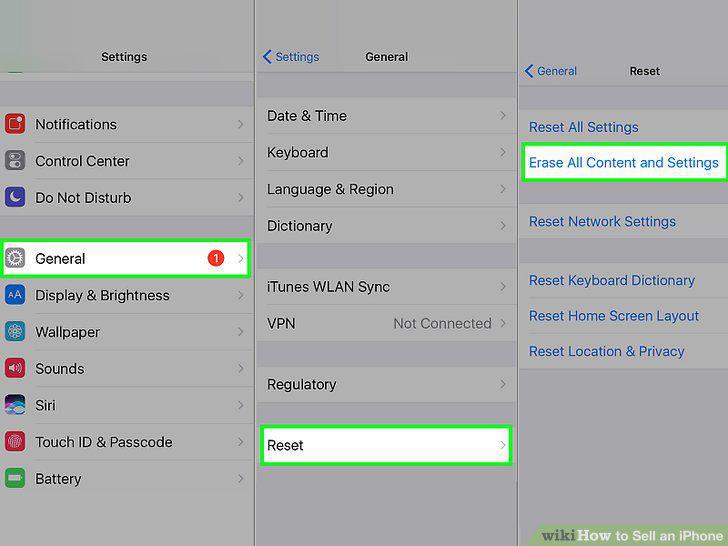This screenshot has height=546, width=728.
Task: Tap the Control Center toggle icon
Action: pyautogui.click(x=15, y=161)
